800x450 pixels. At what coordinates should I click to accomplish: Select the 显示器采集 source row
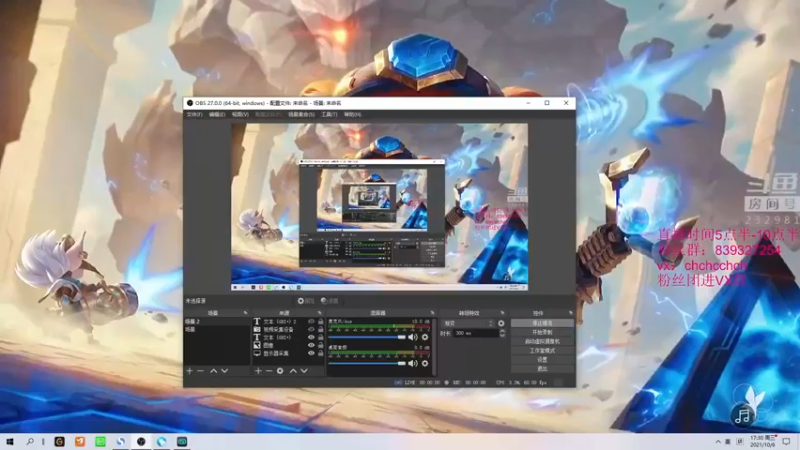click(x=289, y=353)
